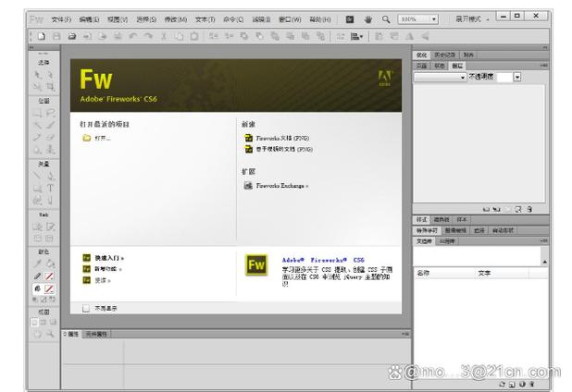
Task: Click the Cut scissors icon in toolbar
Action: pos(164,36)
